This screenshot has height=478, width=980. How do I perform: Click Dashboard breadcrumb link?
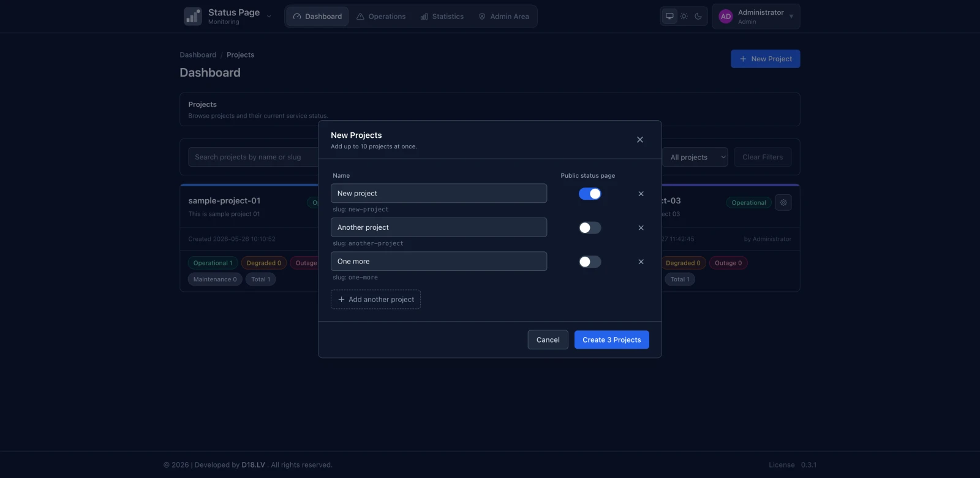198,55
